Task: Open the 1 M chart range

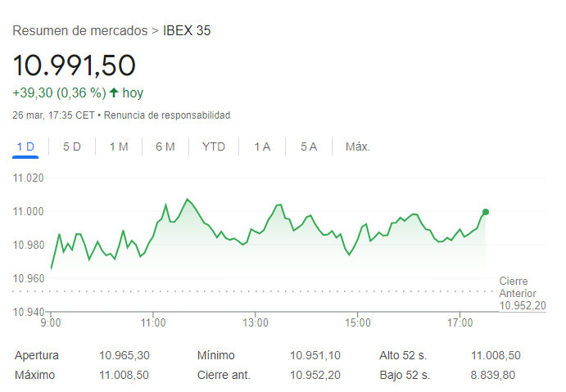Action: pos(119,146)
